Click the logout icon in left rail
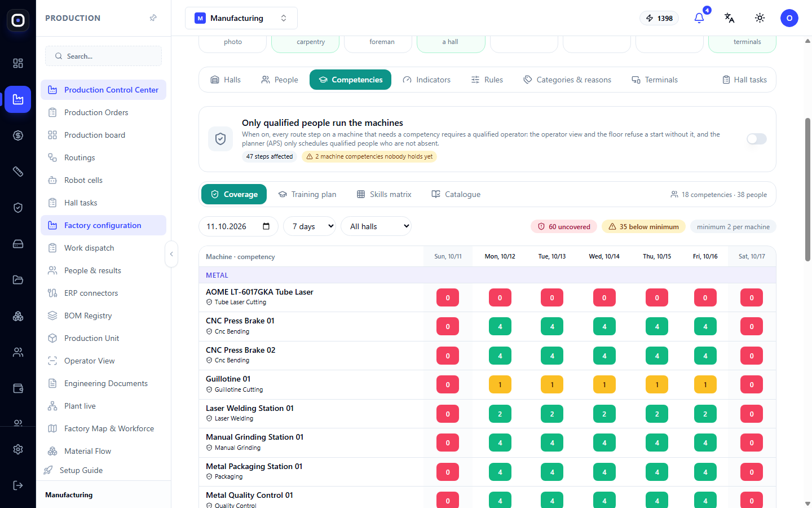812x508 pixels. (18, 485)
